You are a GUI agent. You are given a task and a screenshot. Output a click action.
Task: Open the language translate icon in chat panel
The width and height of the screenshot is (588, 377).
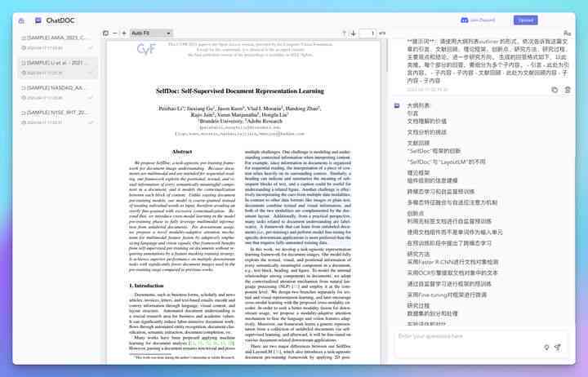click(x=567, y=33)
